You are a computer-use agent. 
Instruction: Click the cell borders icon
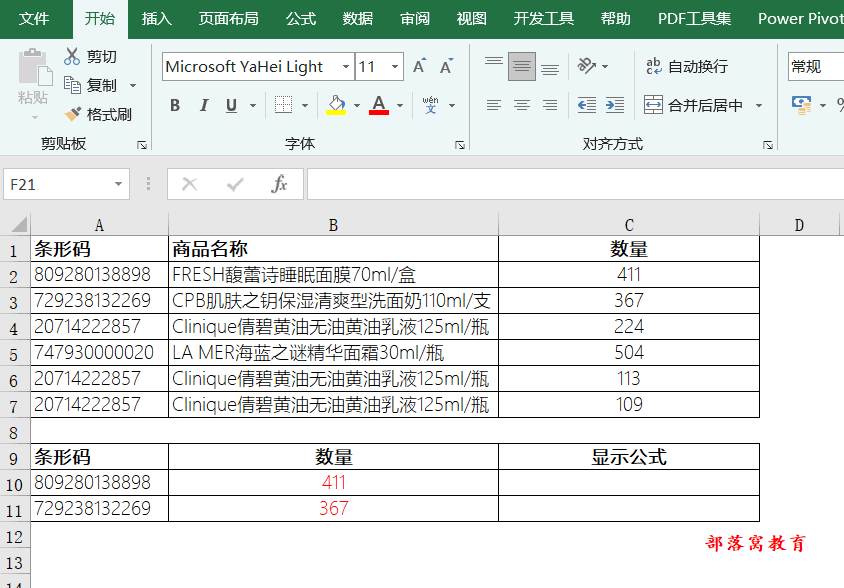[x=283, y=105]
